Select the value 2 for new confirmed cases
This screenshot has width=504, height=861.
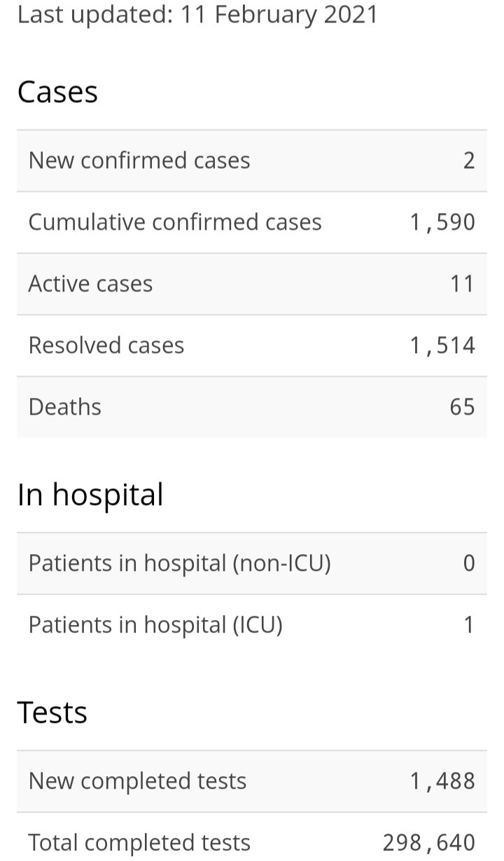tap(469, 160)
